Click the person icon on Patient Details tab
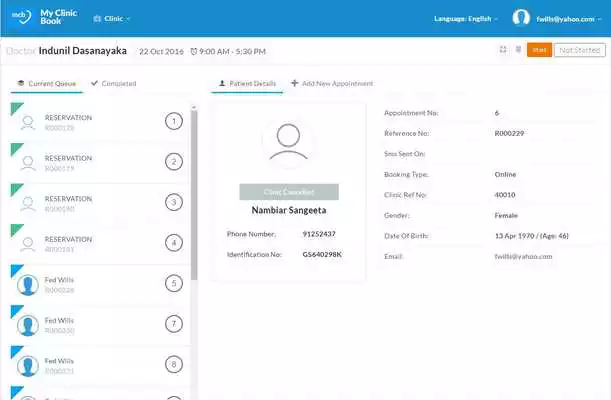Viewport: 611px width, 400px height. click(222, 83)
